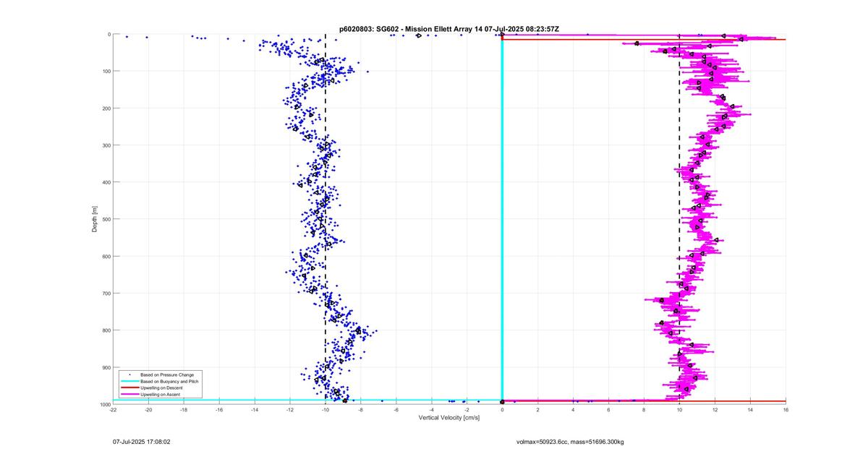Click the -22 tick on velocity axis
This screenshot has width=868, height=454.
click(x=113, y=410)
